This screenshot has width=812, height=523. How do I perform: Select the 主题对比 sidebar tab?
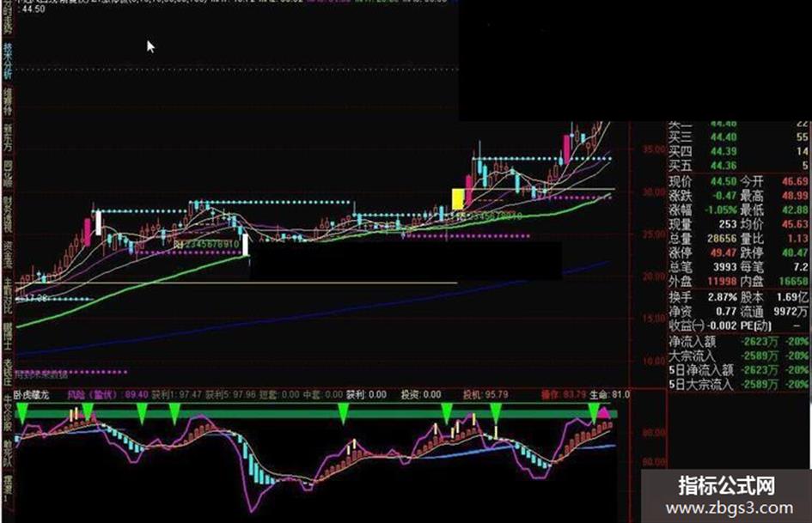[x=7, y=297]
